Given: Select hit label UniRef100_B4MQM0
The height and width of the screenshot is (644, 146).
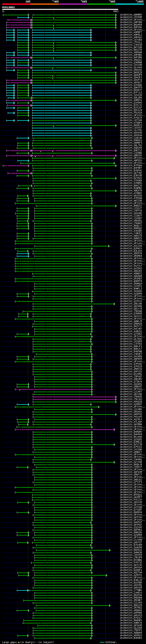Looking at the screenshot, I should pos(131,432).
